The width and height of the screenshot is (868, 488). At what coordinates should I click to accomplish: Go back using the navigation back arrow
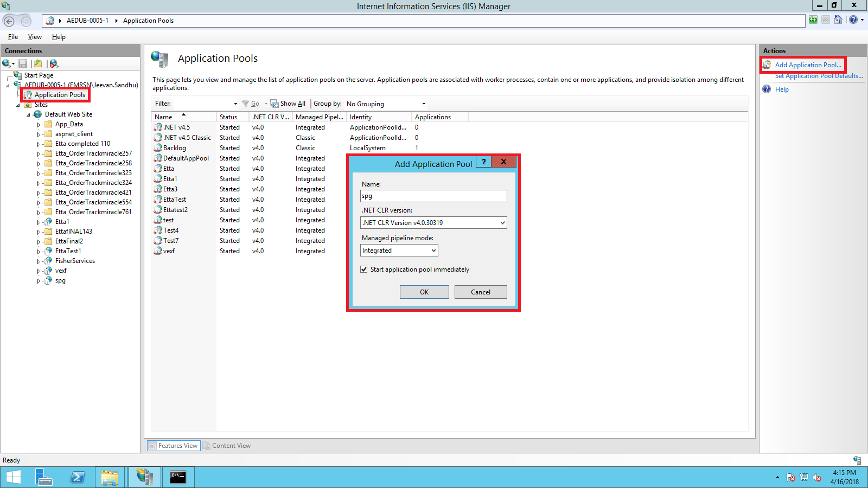click(x=9, y=21)
